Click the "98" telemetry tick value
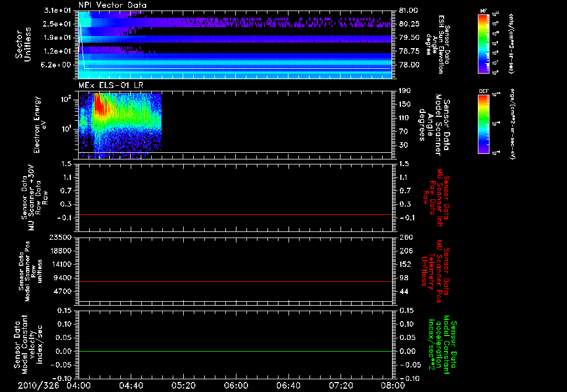The width and height of the screenshot is (567, 392). (403, 278)
